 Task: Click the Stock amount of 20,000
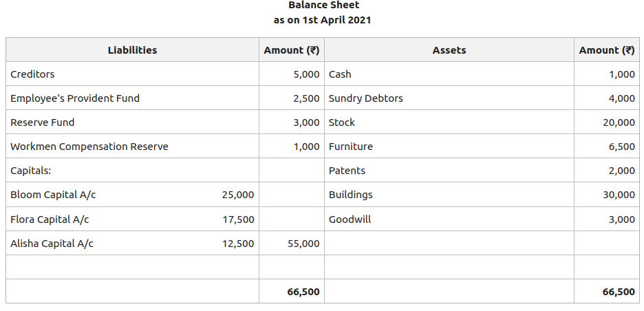(619, 122)
